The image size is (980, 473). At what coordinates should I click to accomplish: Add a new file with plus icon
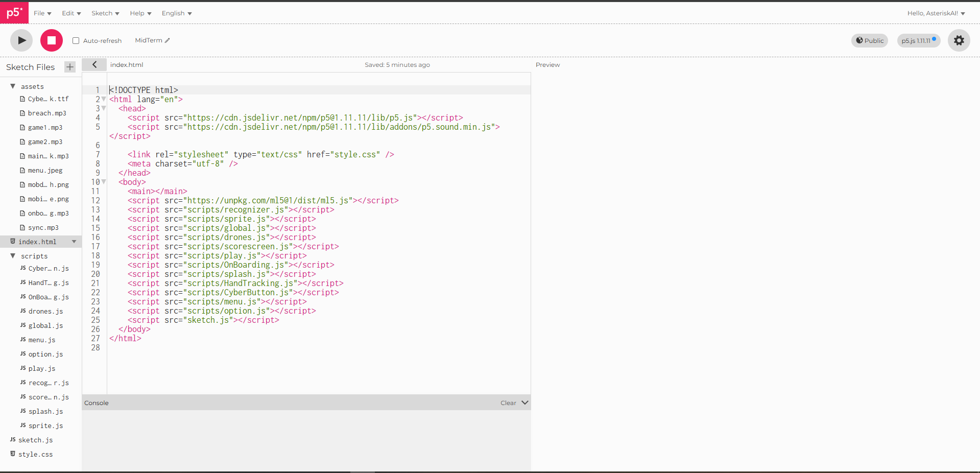click(70, 67)
